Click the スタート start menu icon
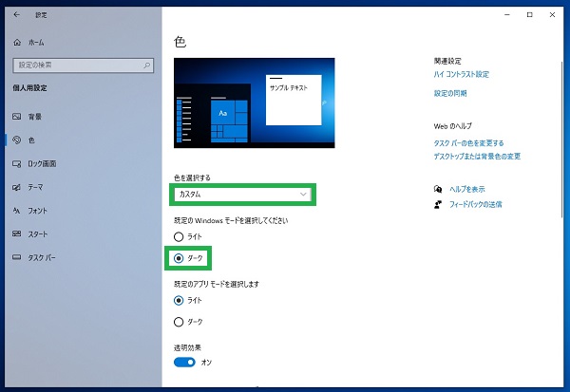Viewport: 570px width, 392px height. click(16, 233)
